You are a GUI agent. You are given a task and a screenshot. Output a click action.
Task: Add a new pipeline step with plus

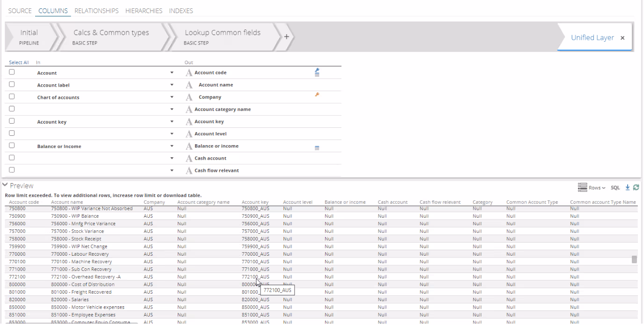(286, 37)
